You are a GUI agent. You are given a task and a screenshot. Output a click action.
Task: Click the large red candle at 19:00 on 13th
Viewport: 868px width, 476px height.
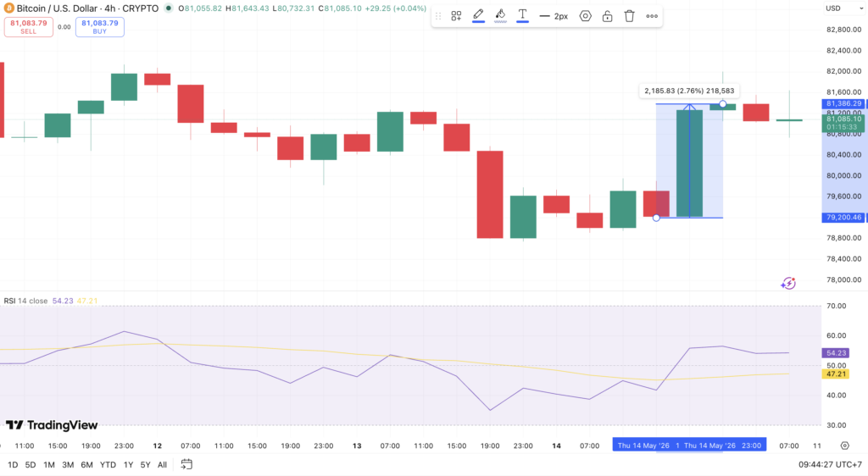click(x=490, y=194)
